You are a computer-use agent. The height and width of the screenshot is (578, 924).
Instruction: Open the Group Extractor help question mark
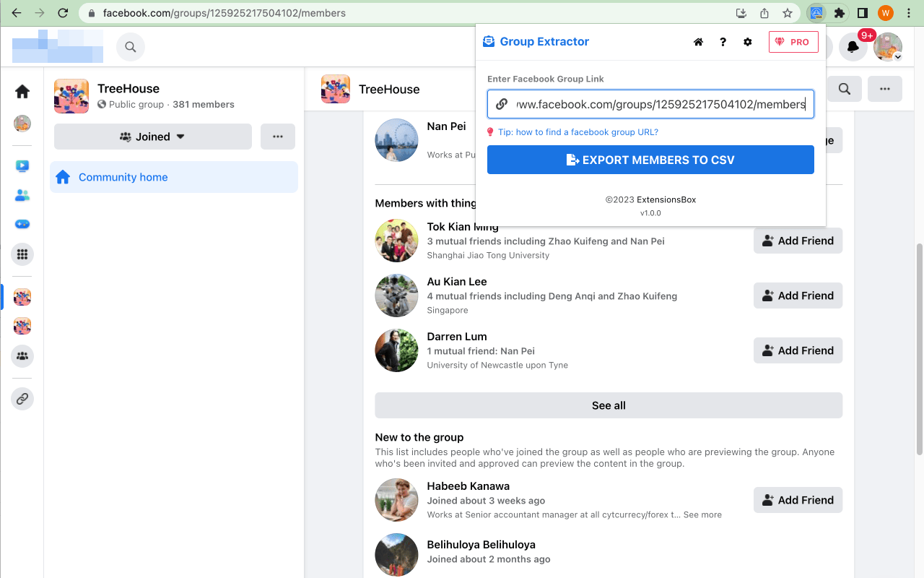pyautogui.click(x=723, y=42)
